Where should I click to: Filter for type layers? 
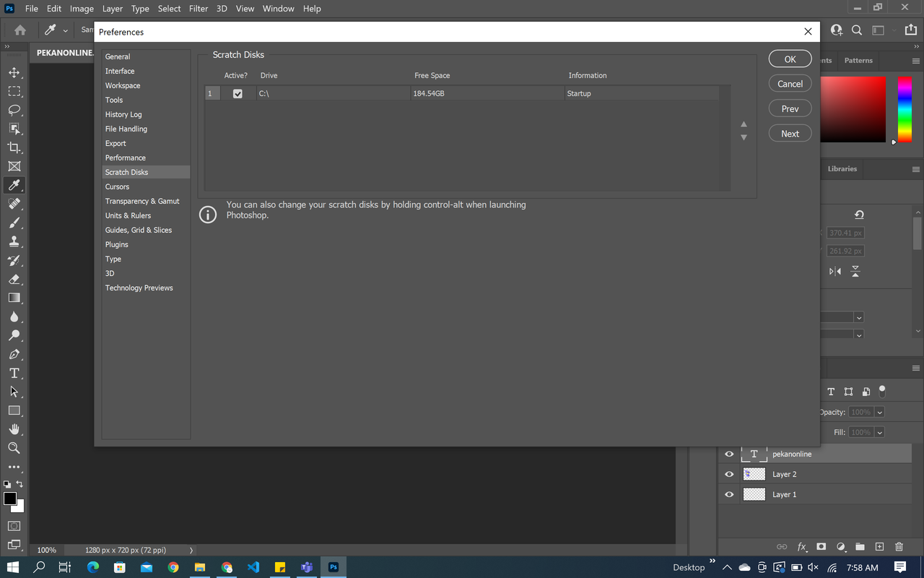(x=831, y=392)
